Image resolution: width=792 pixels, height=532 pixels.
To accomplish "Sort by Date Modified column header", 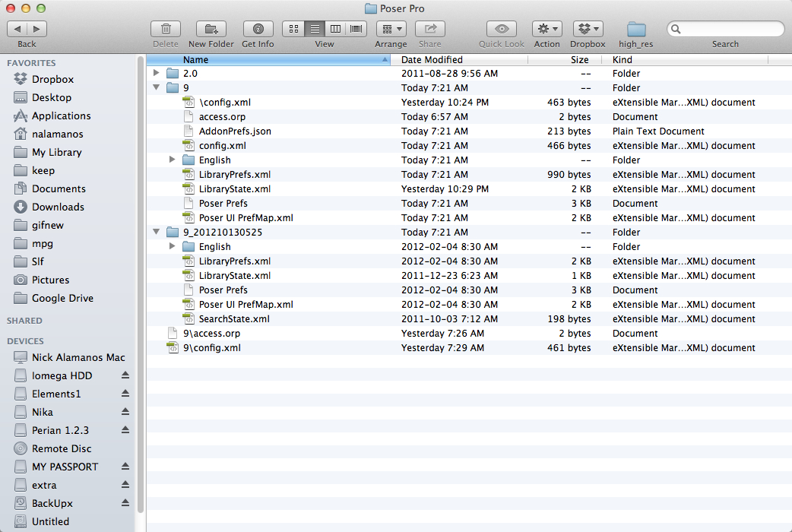I will 458,59.
